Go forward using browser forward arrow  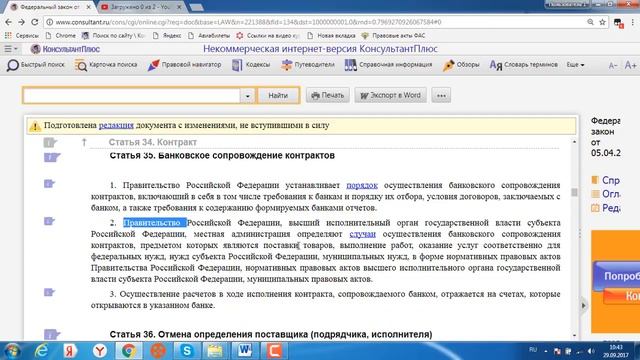tap(22, 22)
